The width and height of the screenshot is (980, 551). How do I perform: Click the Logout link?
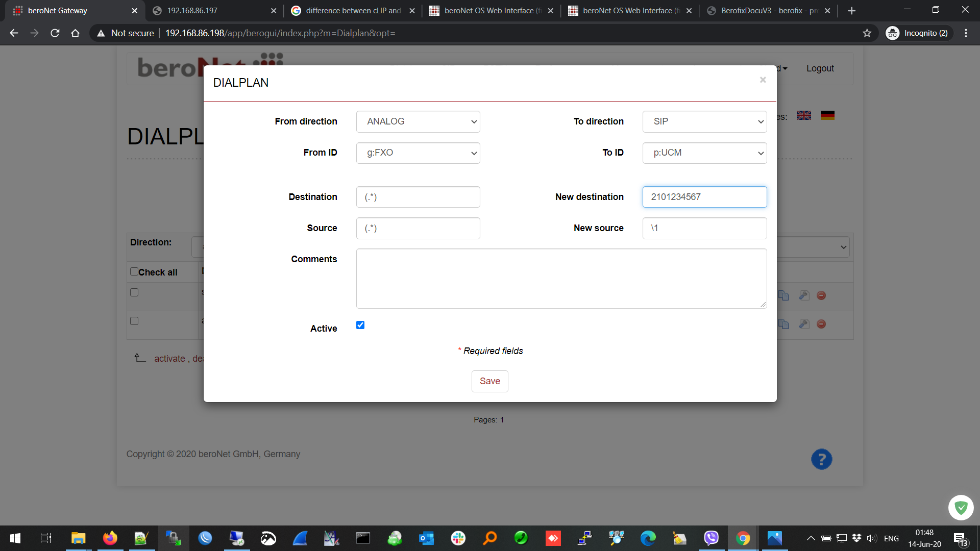tap(820, 68)
